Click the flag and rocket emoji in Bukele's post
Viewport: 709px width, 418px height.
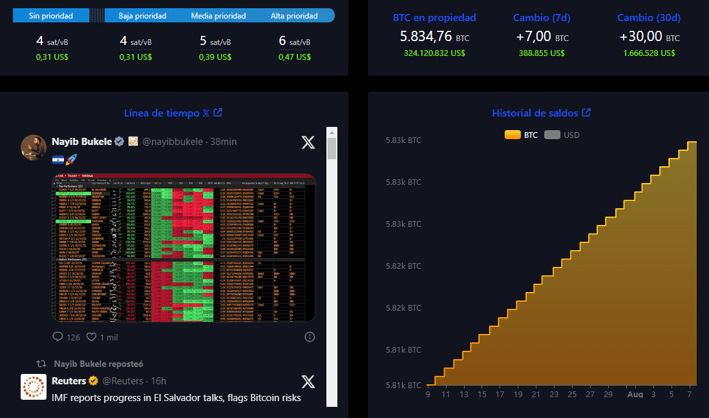pos(65,159)
